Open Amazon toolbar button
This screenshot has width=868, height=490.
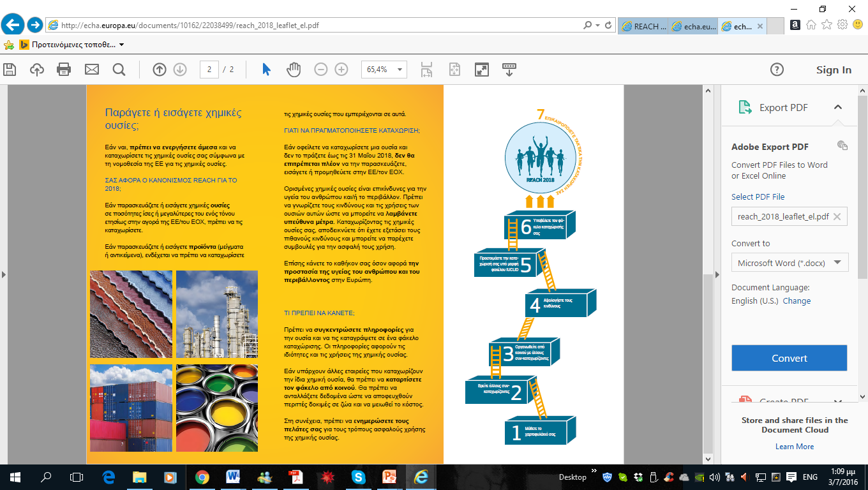pos(795,25)
